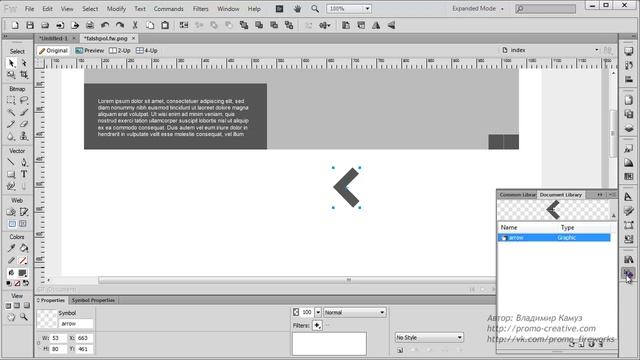Select the Pen tool
Viewport: 640px width, 360px height.
tap(24, 162)
